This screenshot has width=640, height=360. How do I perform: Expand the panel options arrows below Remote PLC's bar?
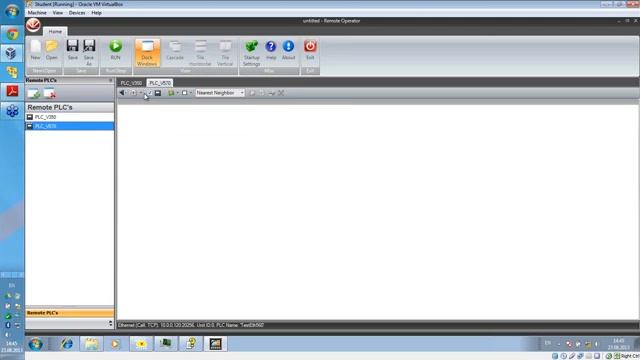click(x=111, y=323)
